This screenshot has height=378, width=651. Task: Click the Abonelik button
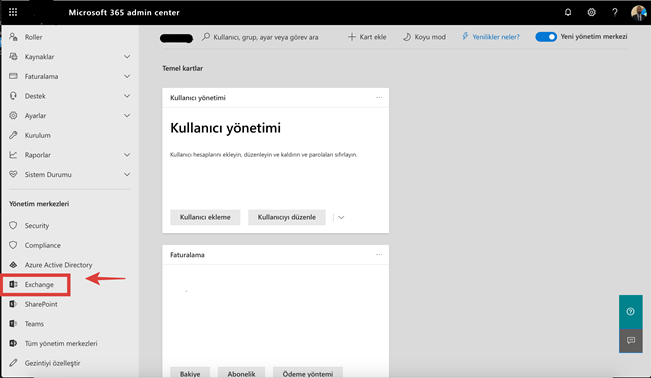point(241,373)
